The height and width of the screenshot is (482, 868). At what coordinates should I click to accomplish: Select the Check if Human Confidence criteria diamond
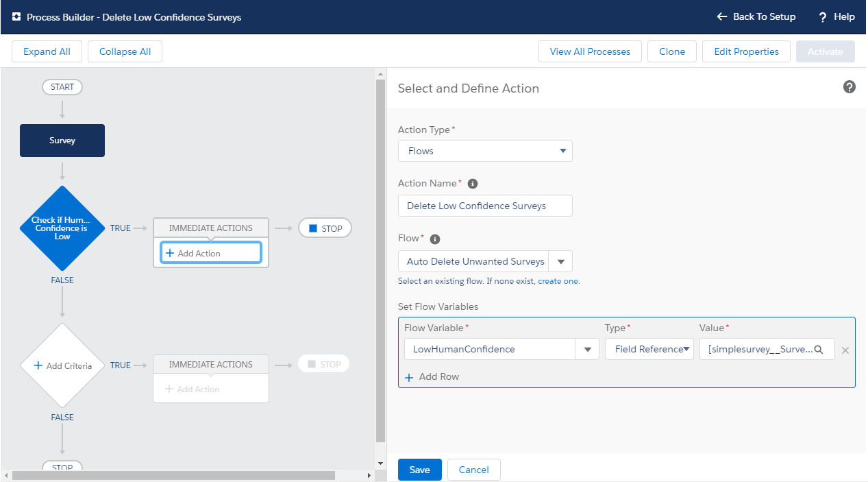click(x=62, y=228)
